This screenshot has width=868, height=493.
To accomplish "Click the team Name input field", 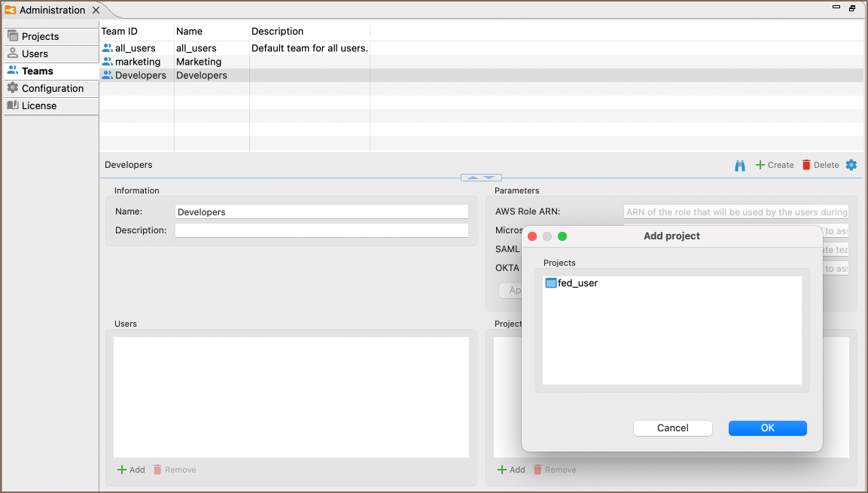I will click(321, 212).
